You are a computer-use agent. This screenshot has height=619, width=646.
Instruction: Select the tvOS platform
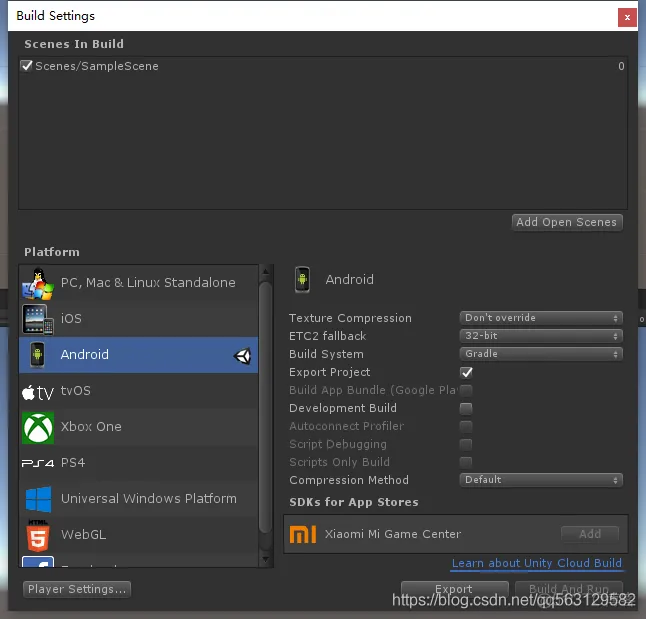[138, 391]
